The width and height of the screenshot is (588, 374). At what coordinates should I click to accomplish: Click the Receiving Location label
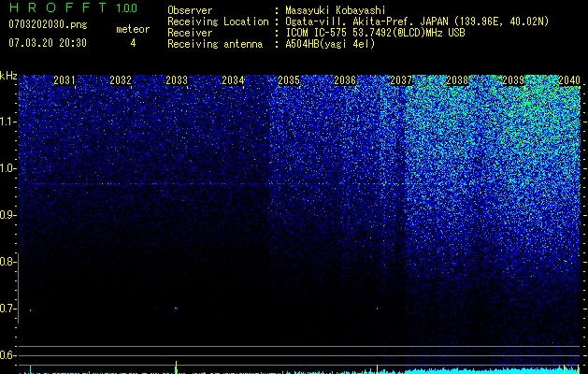218,22
